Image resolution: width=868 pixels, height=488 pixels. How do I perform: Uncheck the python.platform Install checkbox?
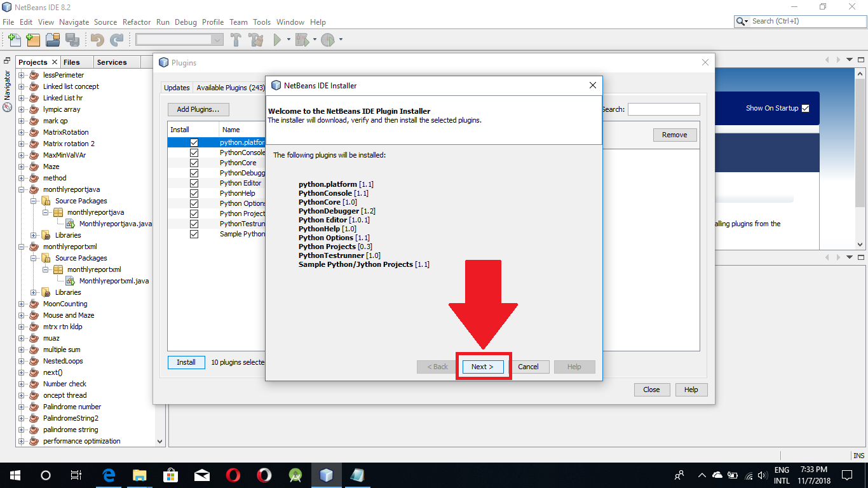[x=194, y=143]
